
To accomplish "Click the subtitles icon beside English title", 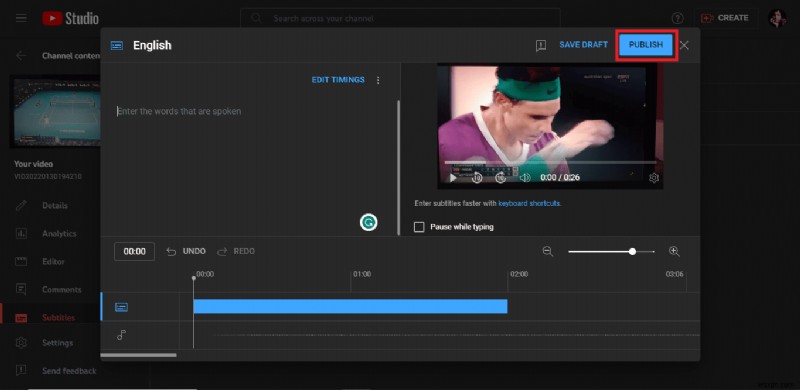I will point(117,45).
